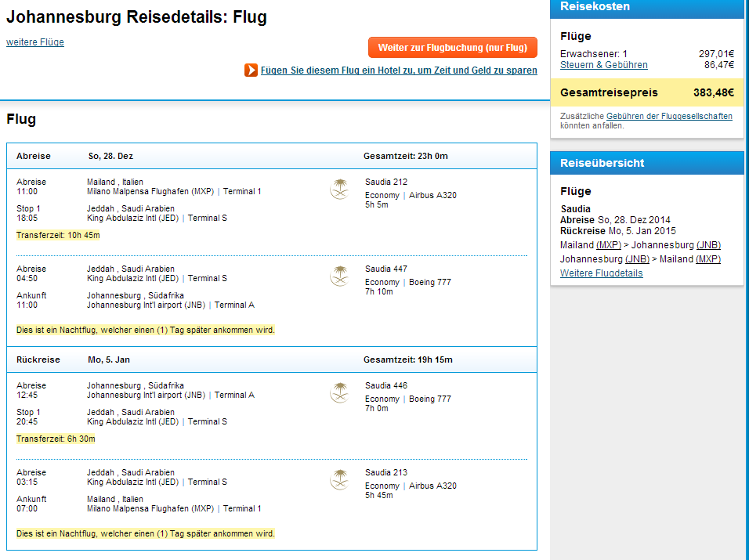Click arrival time 11:00 in Johannesburg

click(27, 305)
